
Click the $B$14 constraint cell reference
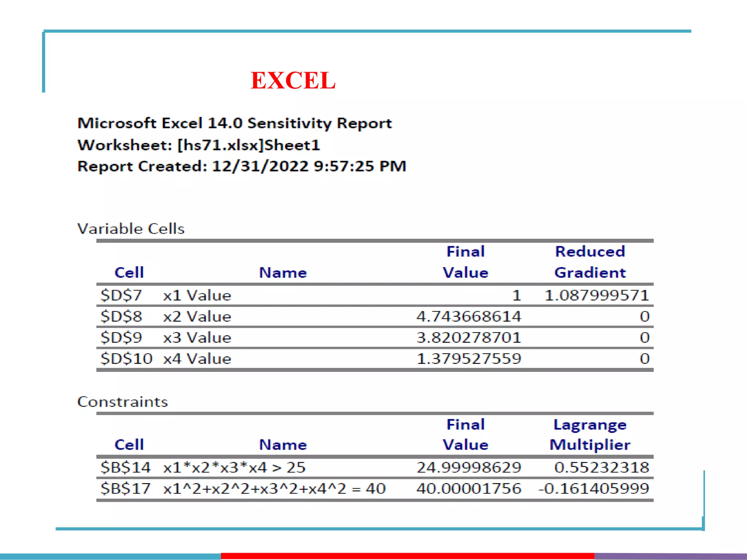click(x=125, y=467)
